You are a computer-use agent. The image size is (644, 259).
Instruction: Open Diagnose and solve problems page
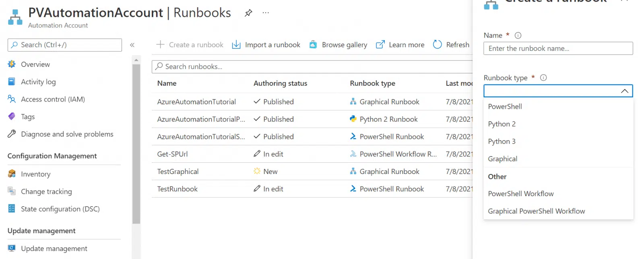pos(67,134)
